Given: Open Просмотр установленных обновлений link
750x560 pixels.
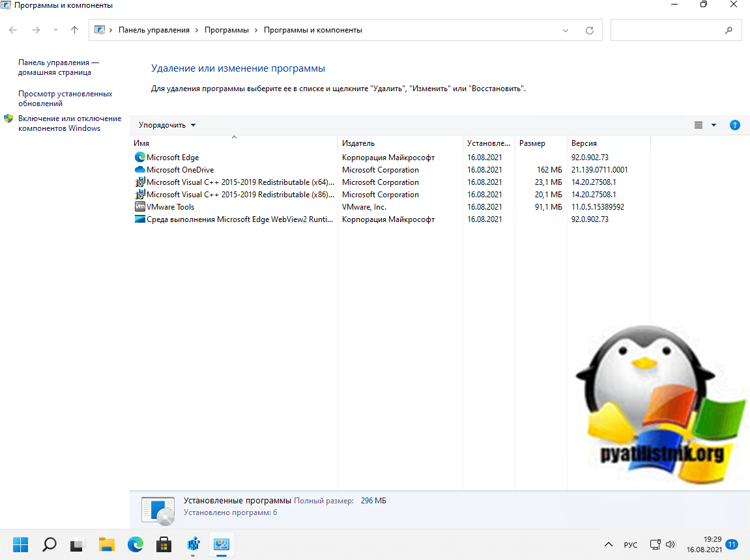Looking at the screenshot, I should coord(65,98).
